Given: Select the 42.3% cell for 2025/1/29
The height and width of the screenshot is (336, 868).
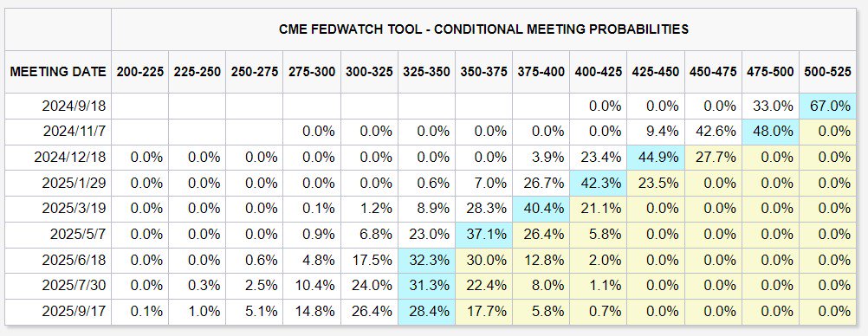Looking at the screenshot, I should 598,184.
